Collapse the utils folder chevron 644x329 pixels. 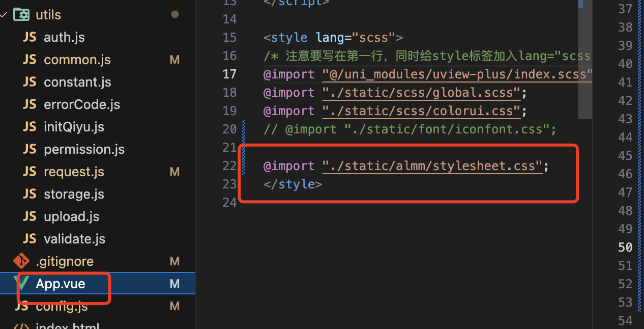point(4,15)
